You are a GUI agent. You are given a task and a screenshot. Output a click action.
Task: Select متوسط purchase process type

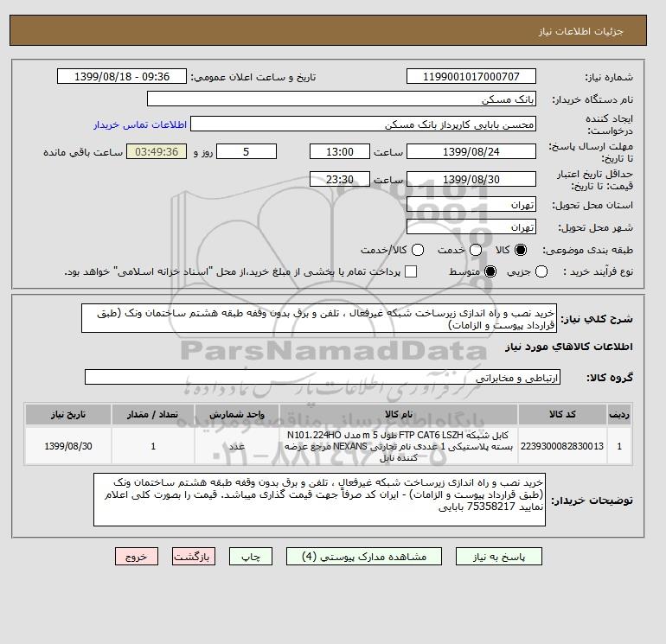point(490,271)
